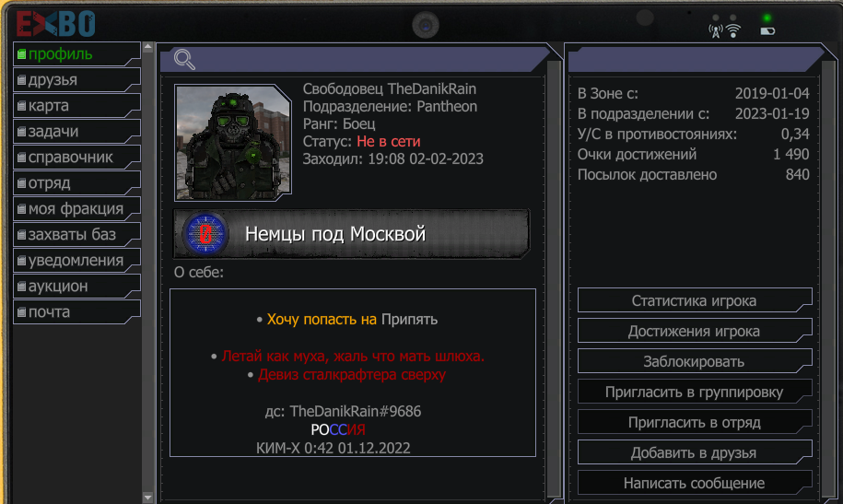
Task: Click sidebar scrollbar down arrow
Action: [x=147, y=498]
